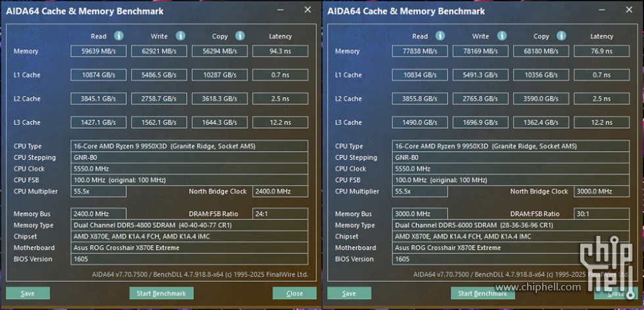
Task: Click the 2400.0 MHz North Bridge Clock field
Action: (x=280, y=192)
